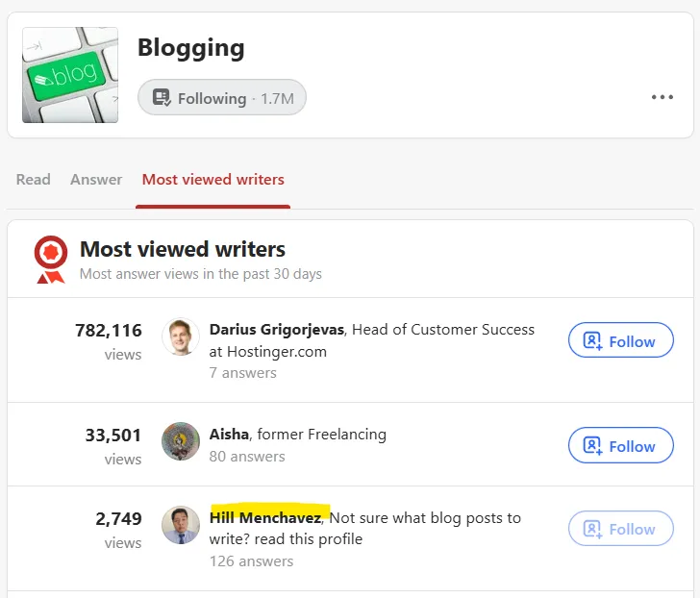Click the 80 answers link under Aisha
Image resolution: width=700 pixels, height=598 pixels.
coord(247,457)
